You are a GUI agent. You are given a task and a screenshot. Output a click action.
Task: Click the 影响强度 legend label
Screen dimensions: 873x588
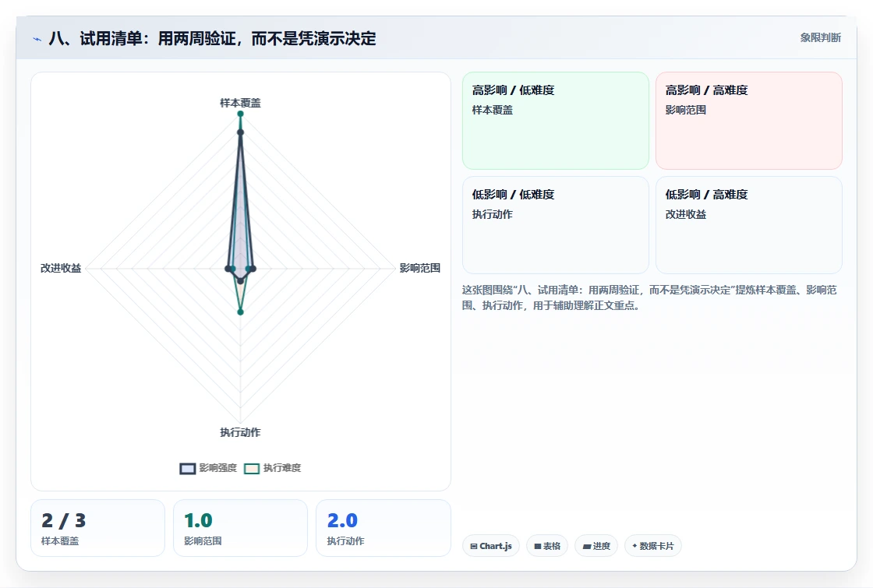point(218,468)
